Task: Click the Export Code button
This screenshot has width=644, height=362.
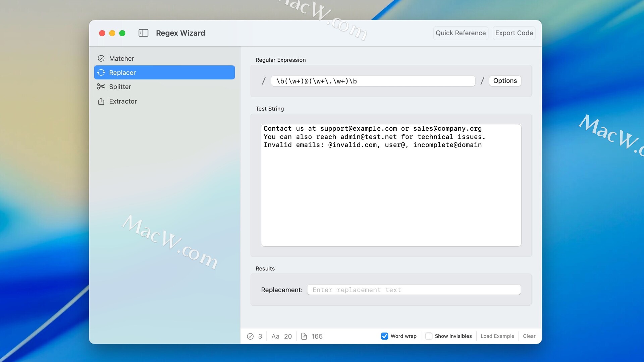Action: pos(514,33)
